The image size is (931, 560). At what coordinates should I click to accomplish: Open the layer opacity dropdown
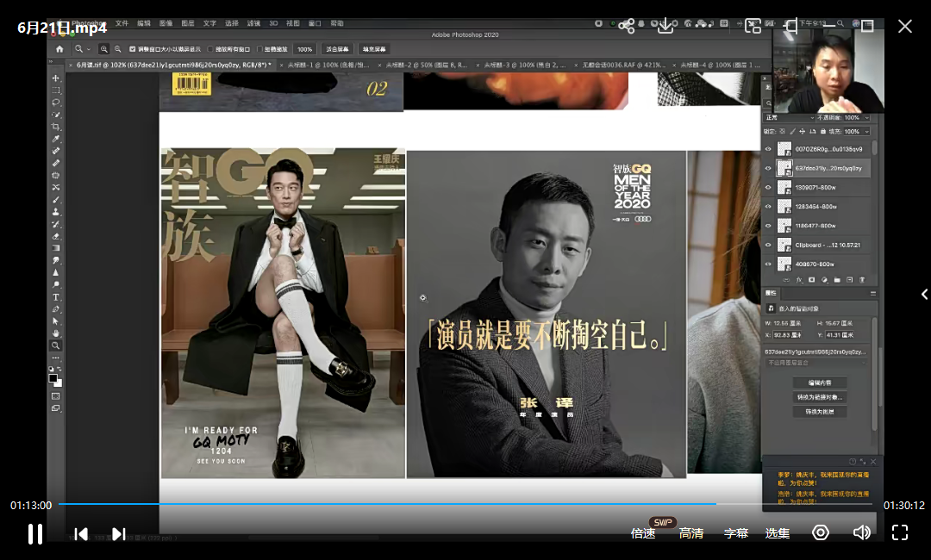(867, 117)
